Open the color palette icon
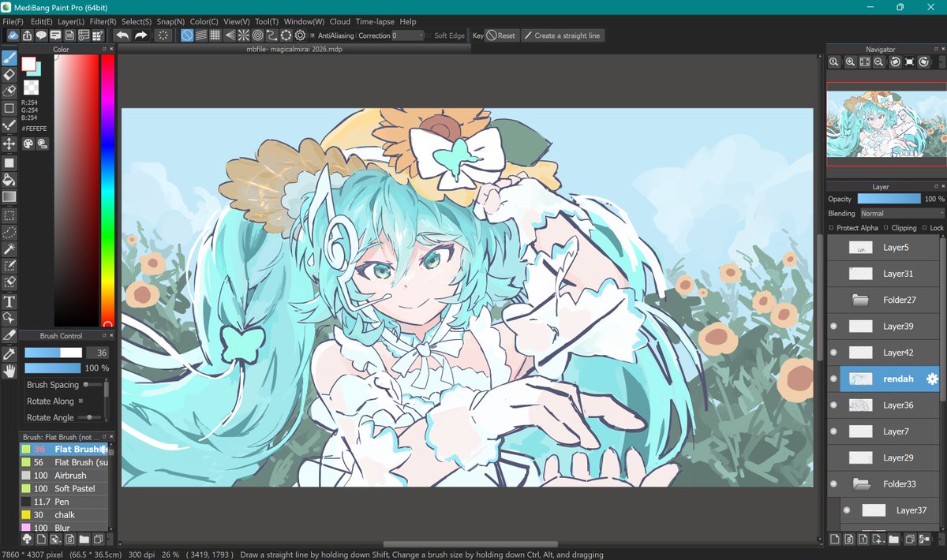 click(x=28, y=144)
